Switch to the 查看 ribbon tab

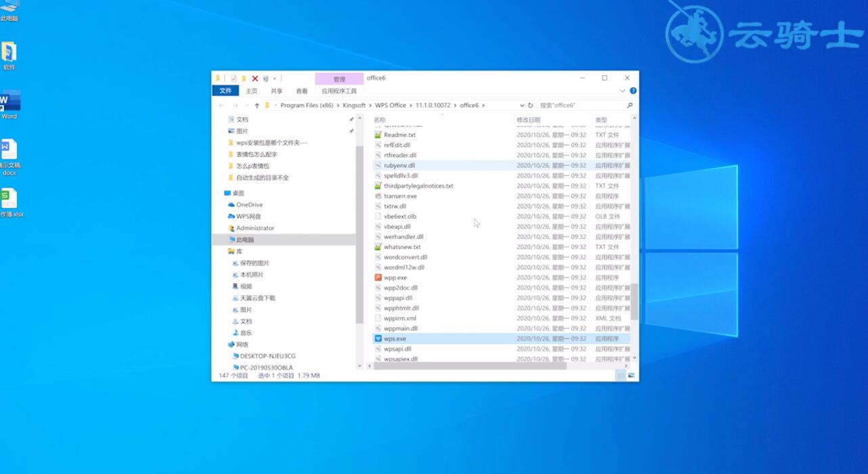coord(301,91)
